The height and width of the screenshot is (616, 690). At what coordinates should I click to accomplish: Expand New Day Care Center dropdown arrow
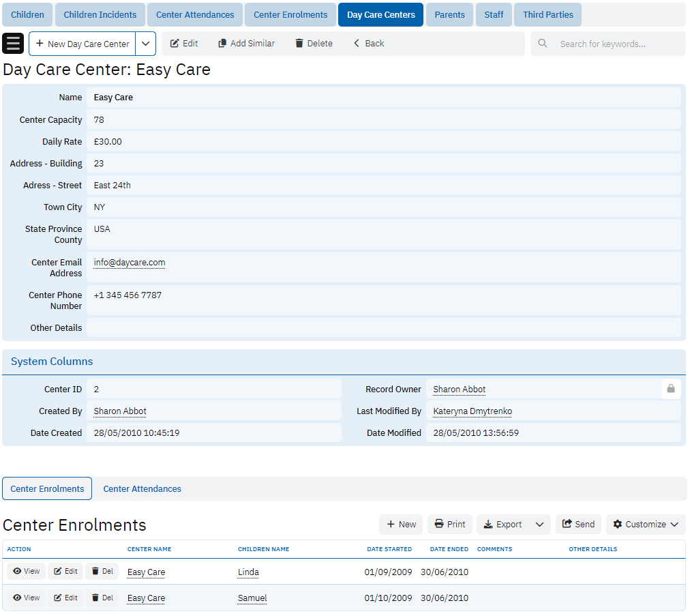(145, 44)
